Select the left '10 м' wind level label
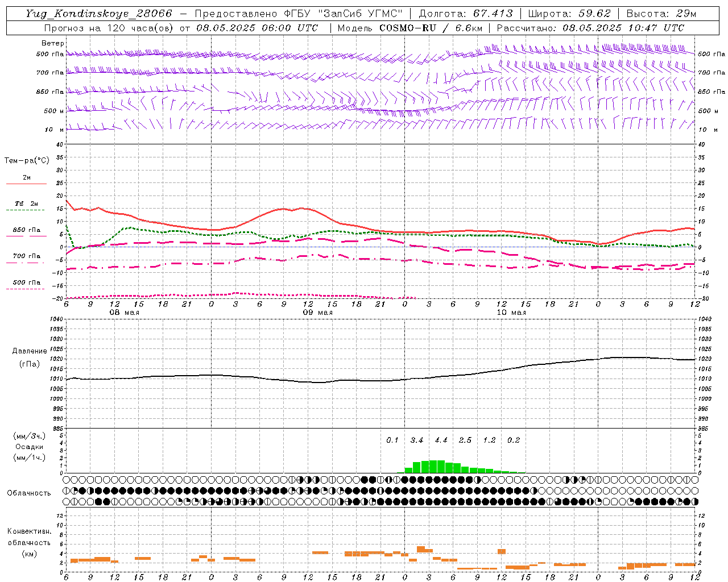This screenshot has height=582, width=728. [x=55, y=130]
